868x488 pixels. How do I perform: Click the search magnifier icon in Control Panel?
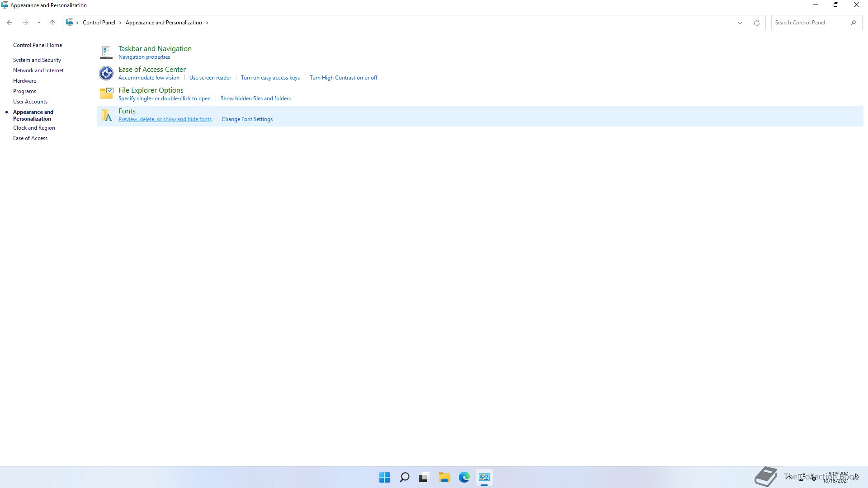click(x=853, y=23)
